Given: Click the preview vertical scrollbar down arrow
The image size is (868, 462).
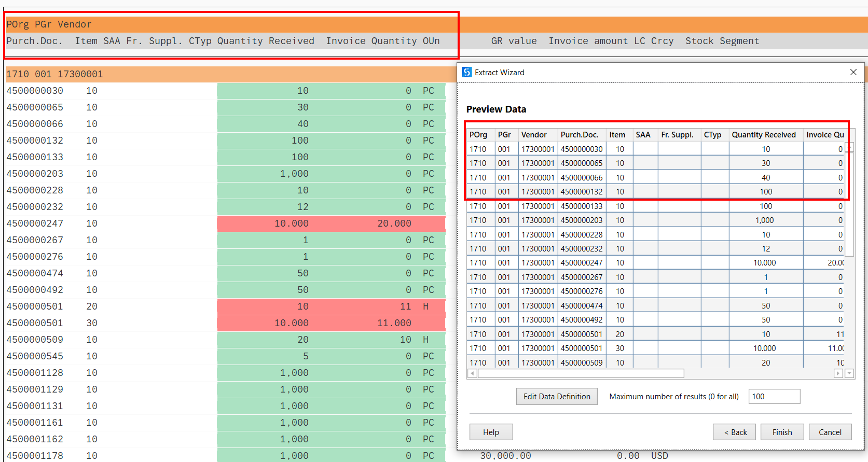Looking at the screenshot, I should pyautogui.click(x=849, y=373).
